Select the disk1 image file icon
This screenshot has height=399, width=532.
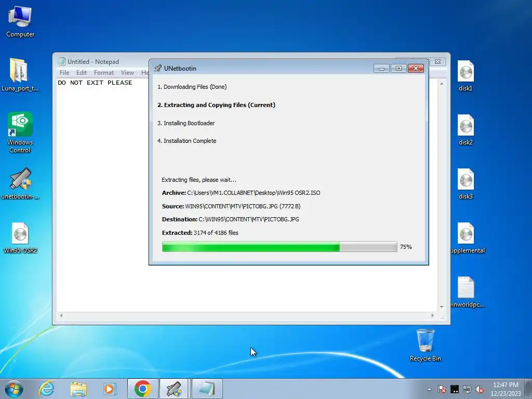(x=465, y=75)
